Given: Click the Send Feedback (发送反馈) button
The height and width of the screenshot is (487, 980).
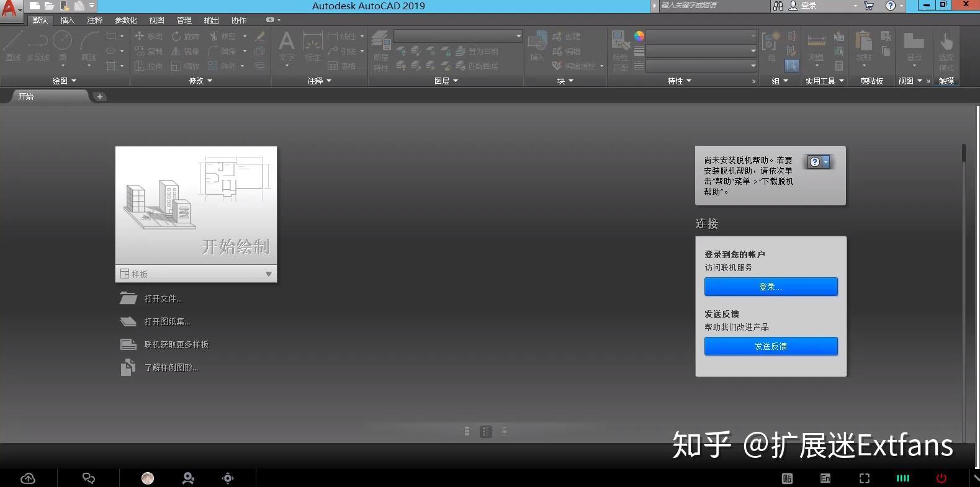Looking at the screenshot, I should click(771, 346).
